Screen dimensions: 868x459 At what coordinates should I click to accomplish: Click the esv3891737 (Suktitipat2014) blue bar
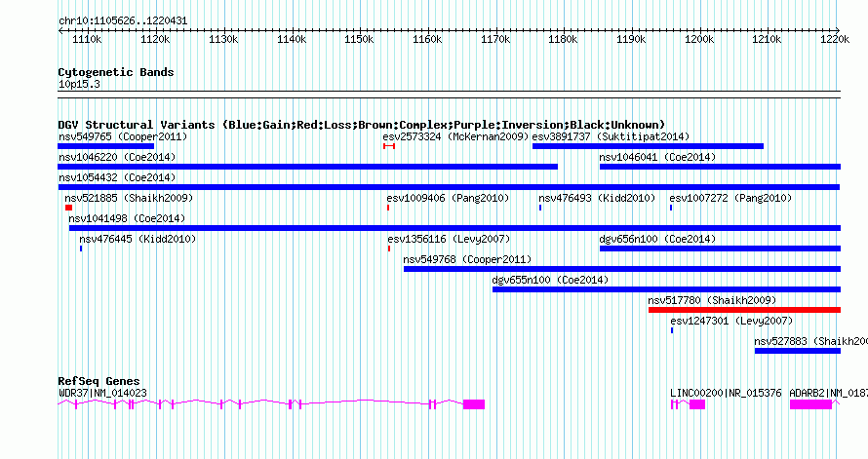point(648,146)
